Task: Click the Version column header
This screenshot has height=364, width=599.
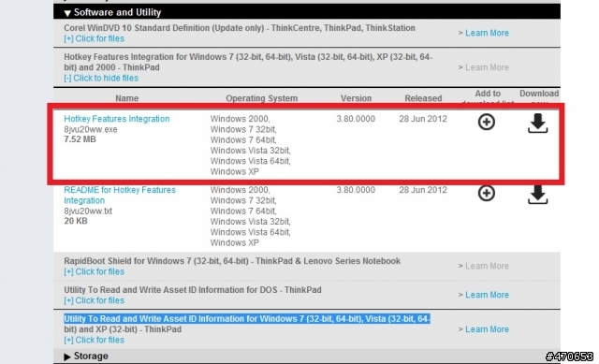Action: [356, 98]
